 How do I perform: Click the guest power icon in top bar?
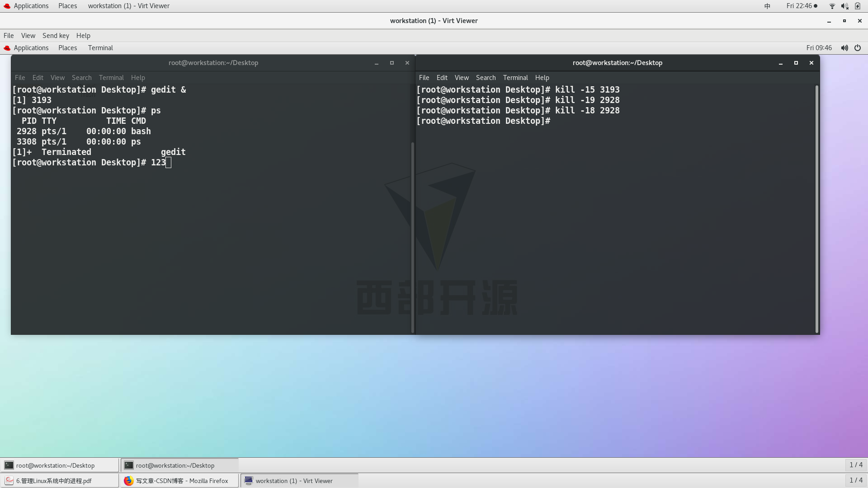point(858,48)
